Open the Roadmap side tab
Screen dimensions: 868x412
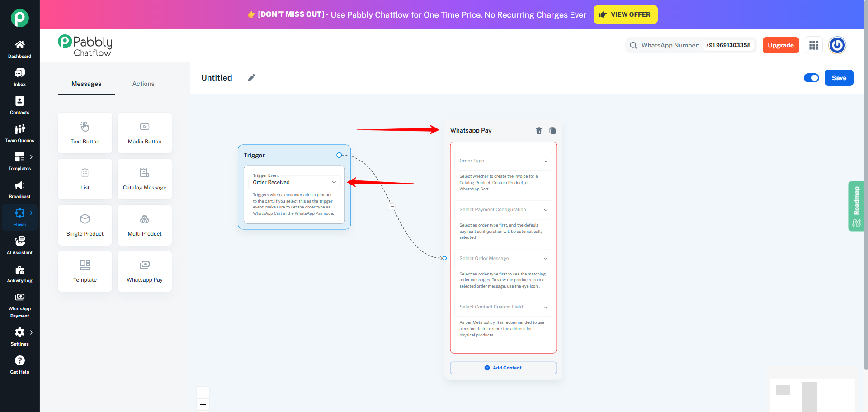(856, 206)
